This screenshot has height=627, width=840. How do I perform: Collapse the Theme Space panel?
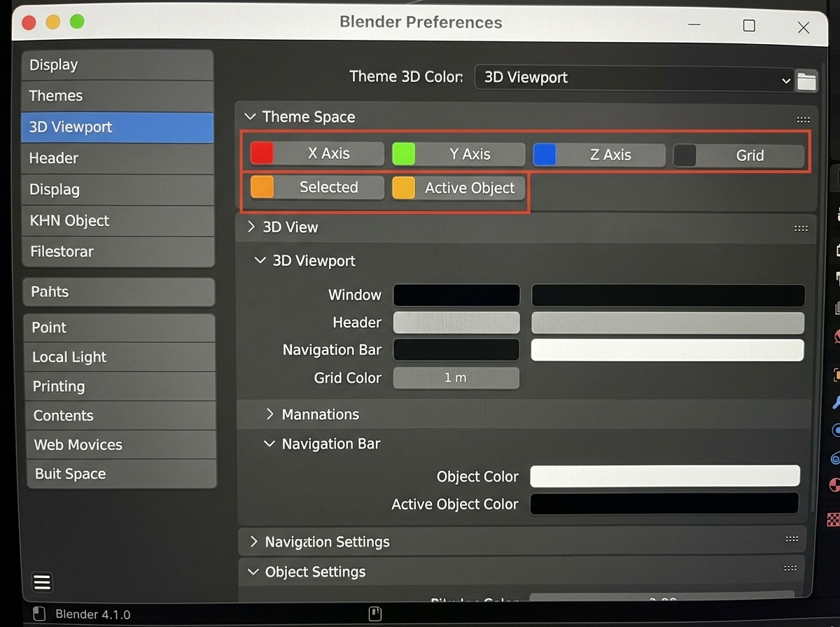(250, 117)
